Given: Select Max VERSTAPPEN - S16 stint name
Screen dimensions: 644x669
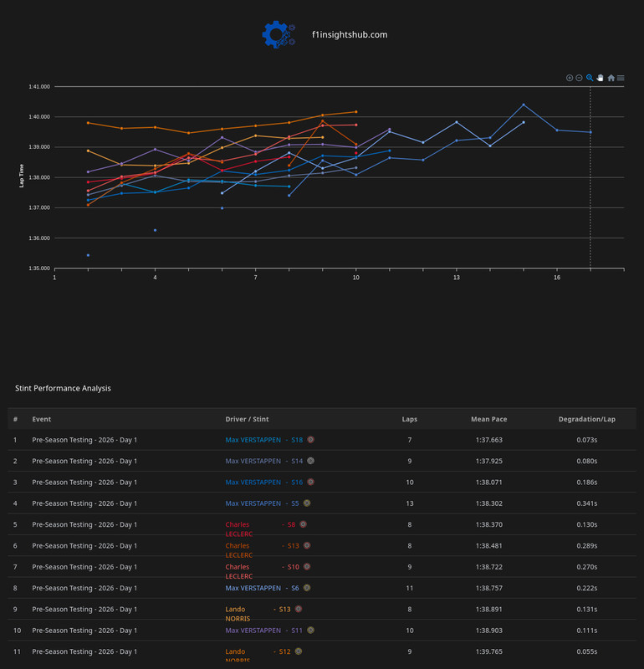Looking at the screenshot, I should pyautogui.click(x=264, y=483).
